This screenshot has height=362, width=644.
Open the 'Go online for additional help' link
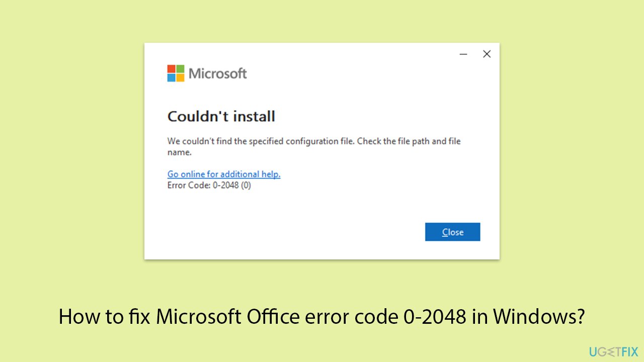point(224,174)
